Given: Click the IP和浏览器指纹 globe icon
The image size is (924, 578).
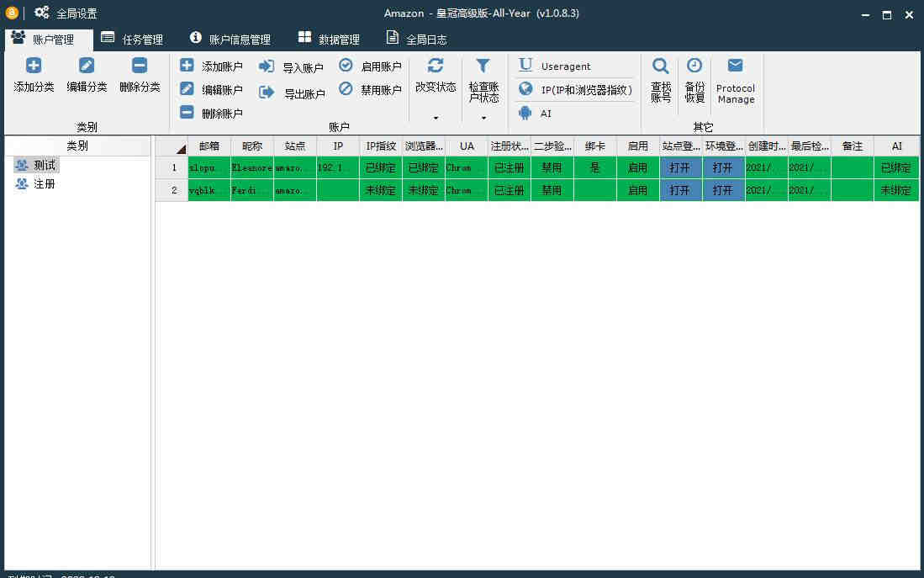Looking at the screenshot, I should 525,89.
